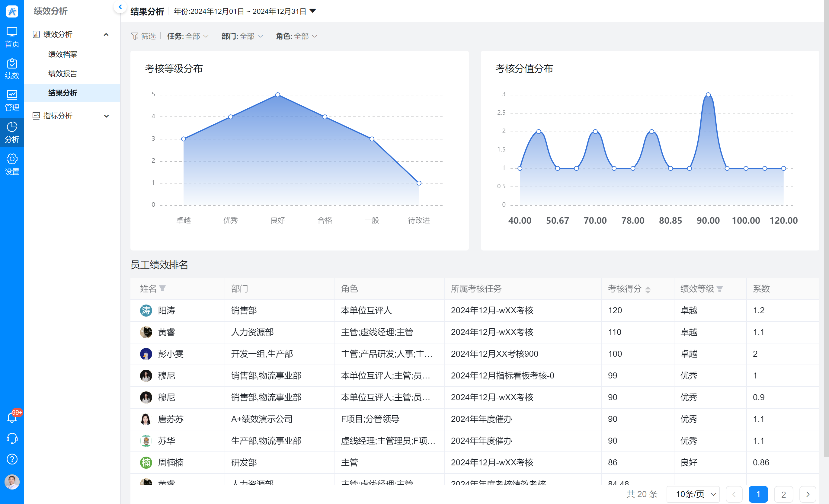Open 绩效报告 menu item
The height and width of the screenshot is (504, 829).
click(x=62, y=73)
